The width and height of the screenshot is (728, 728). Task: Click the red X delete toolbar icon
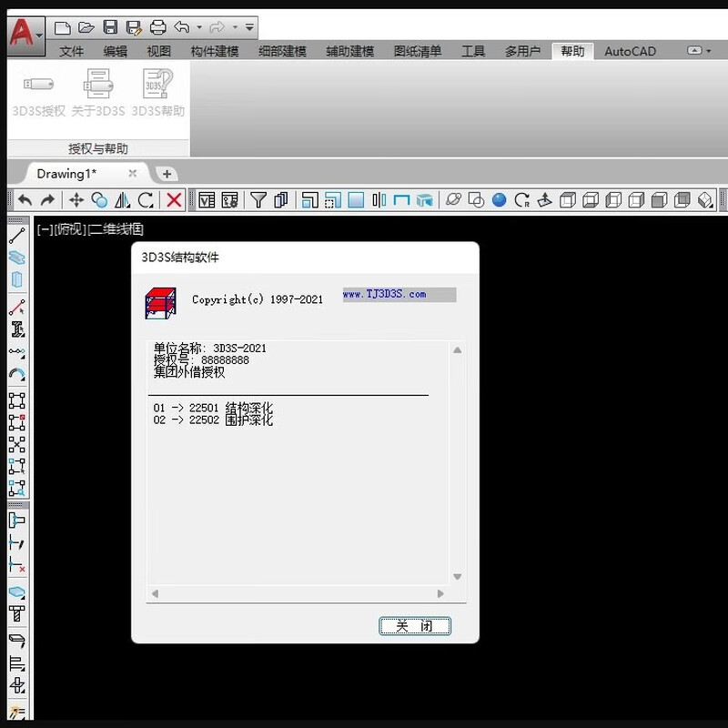click(x=175, y=200)
